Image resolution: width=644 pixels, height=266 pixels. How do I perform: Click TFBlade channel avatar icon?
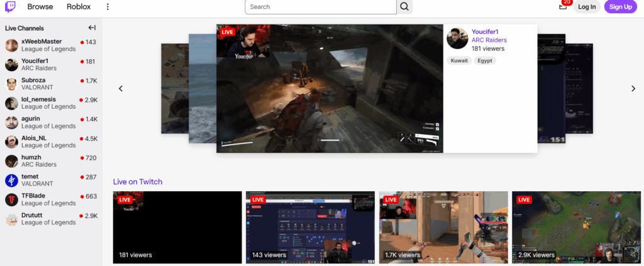pyautogui.click(x=11, y=200)
